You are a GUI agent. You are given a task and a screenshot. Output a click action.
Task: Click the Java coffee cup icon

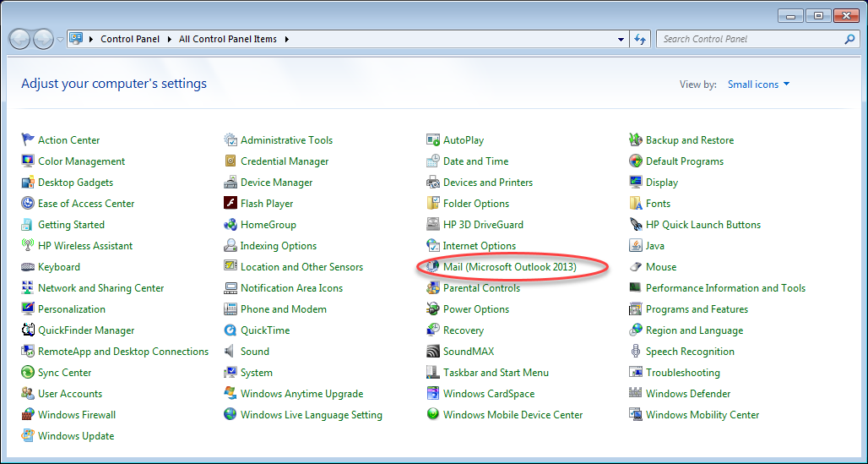point(636,246)
